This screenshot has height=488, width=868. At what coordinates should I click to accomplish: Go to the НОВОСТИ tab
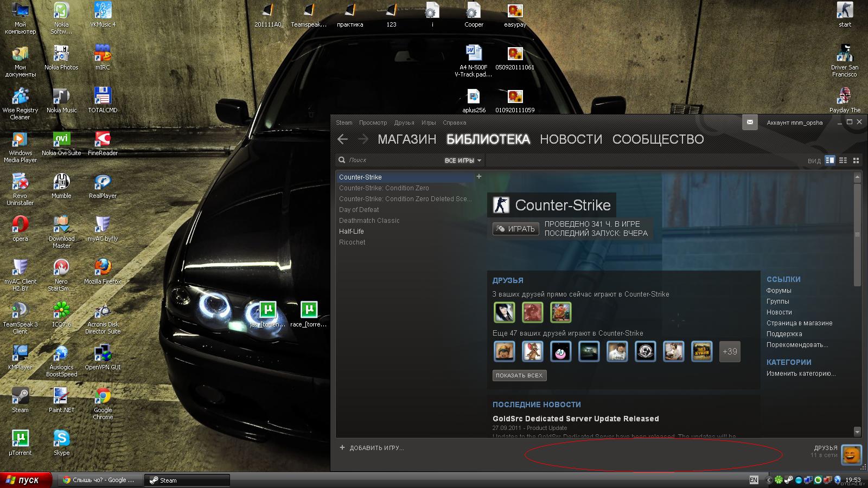click(x=571, y=139)
